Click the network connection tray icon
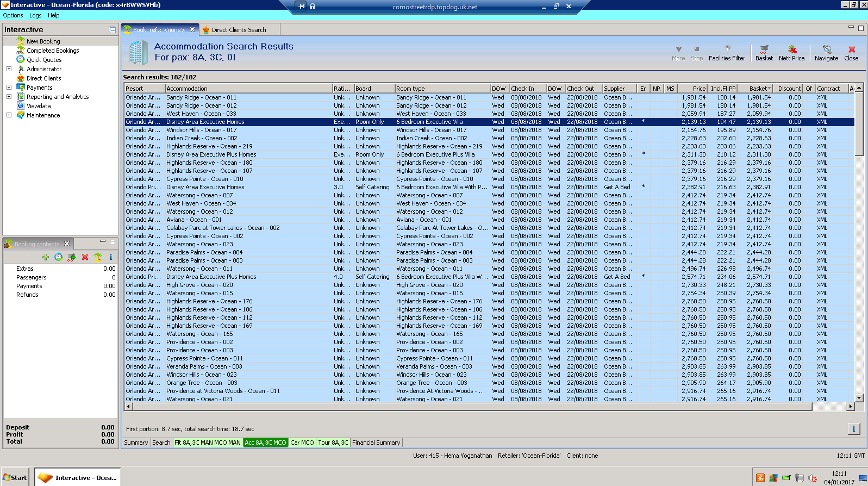This screenshot has width=868, height=486. (799, 478)
